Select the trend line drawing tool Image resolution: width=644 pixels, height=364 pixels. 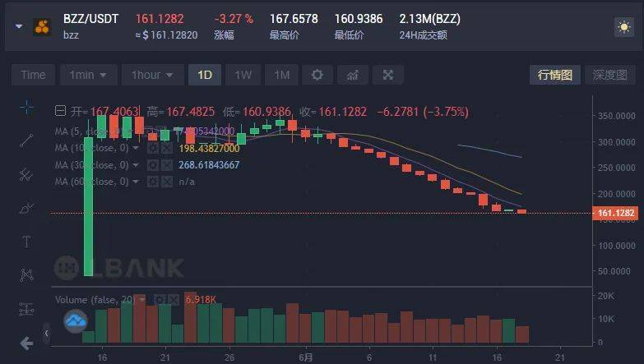(x=26, y=141)
